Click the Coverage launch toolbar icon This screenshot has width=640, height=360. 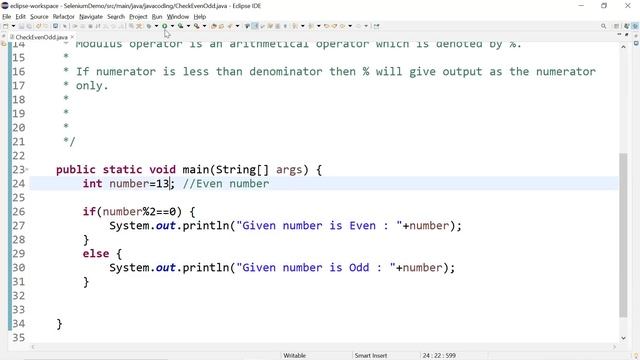point(181,26)
